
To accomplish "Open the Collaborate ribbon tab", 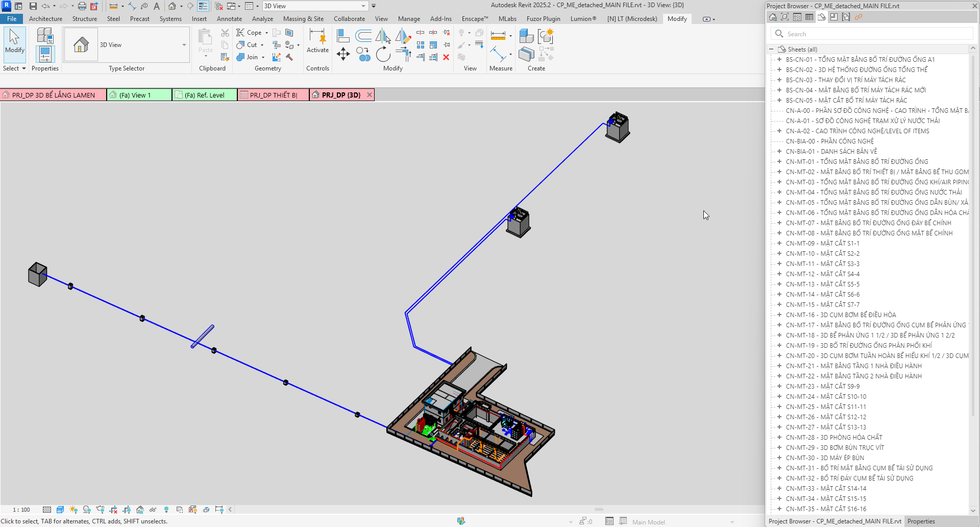I will tap(349, 19).
